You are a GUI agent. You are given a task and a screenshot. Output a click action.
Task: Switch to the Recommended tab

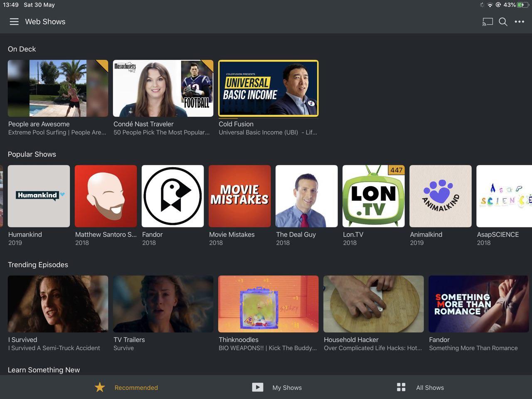pyautogui.click(x=126, y=387)
